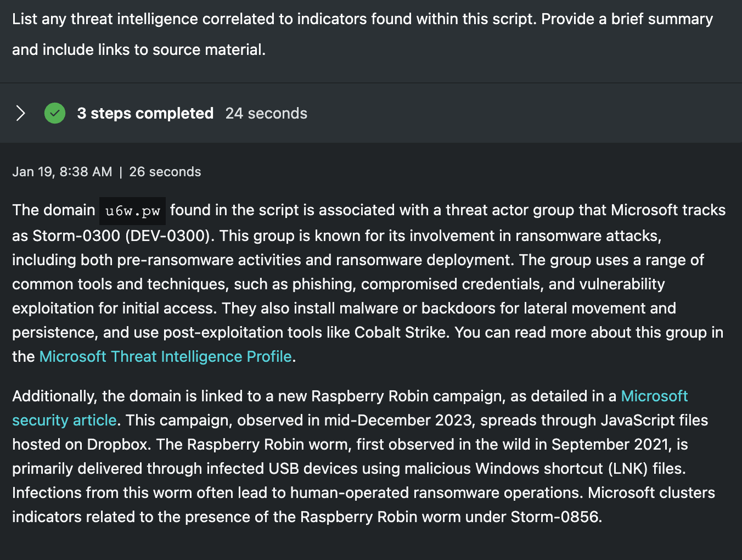Open the Microsoft Threat Intelligence Profile link
This screenshot has width=742, height=560.
(165, 356)
